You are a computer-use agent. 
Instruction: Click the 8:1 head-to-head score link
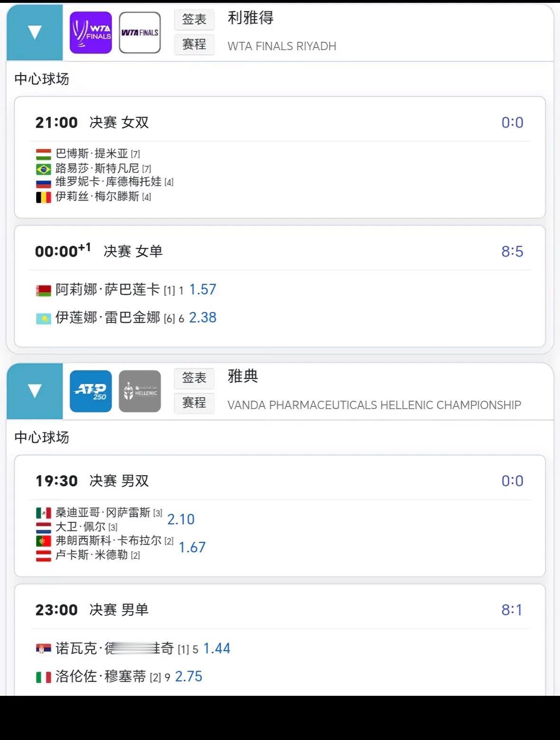tap(512, 610)
